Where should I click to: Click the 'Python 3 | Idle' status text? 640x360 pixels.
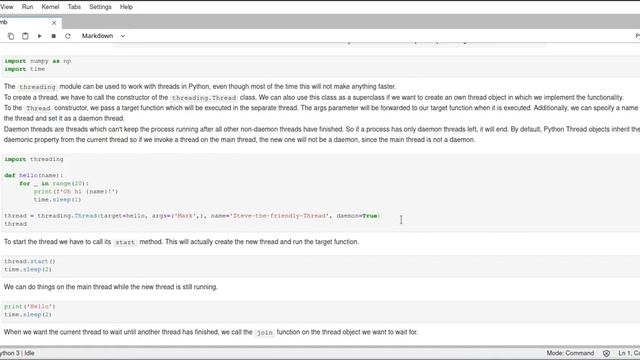17,353
